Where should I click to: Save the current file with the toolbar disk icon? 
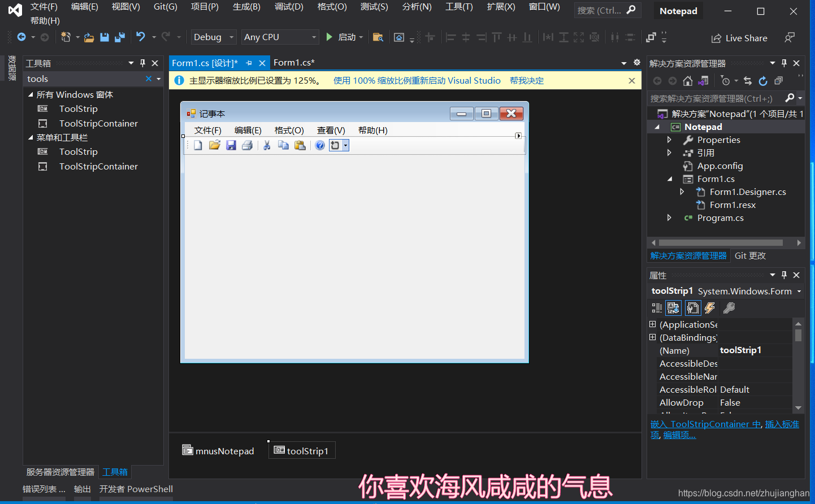tap(105, 37)
